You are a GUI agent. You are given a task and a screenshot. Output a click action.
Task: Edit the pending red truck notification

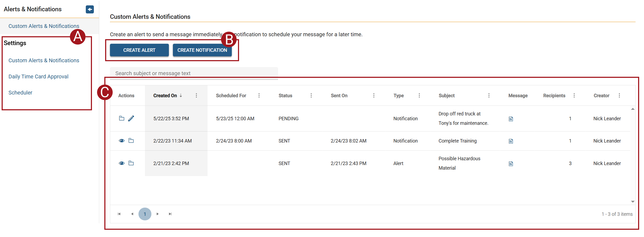[x=131, y=118]
